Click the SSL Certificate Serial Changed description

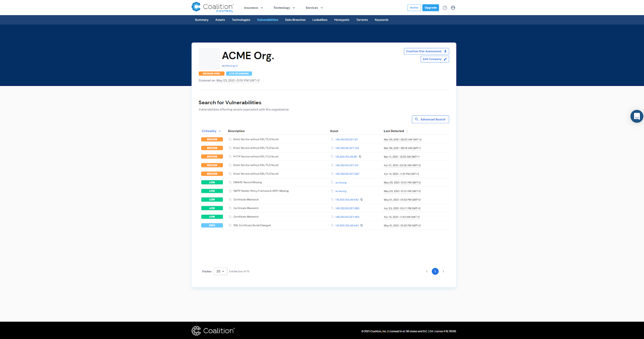point(252,225)
